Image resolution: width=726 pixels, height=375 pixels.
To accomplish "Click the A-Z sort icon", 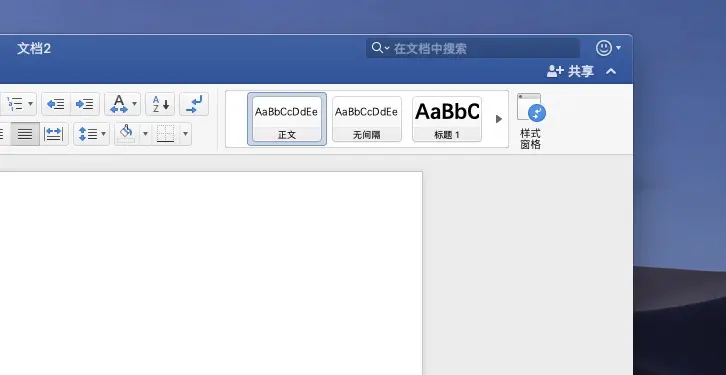I will (160, 104).
